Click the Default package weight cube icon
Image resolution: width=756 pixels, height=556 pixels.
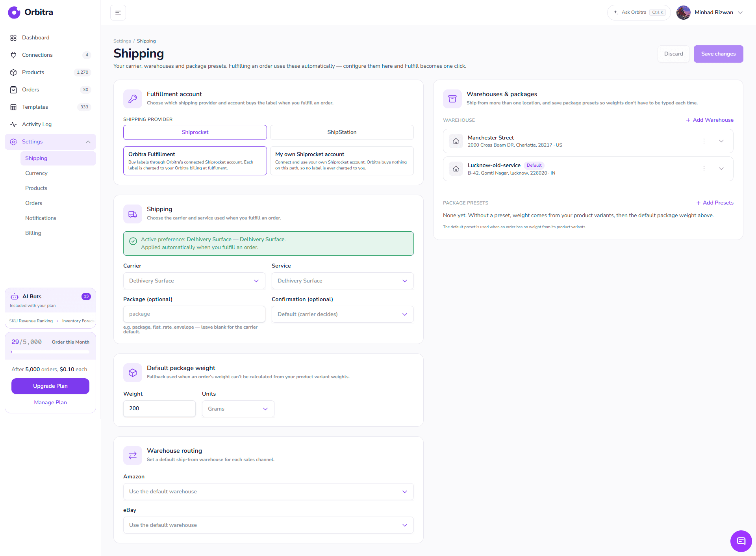point(133,372)
